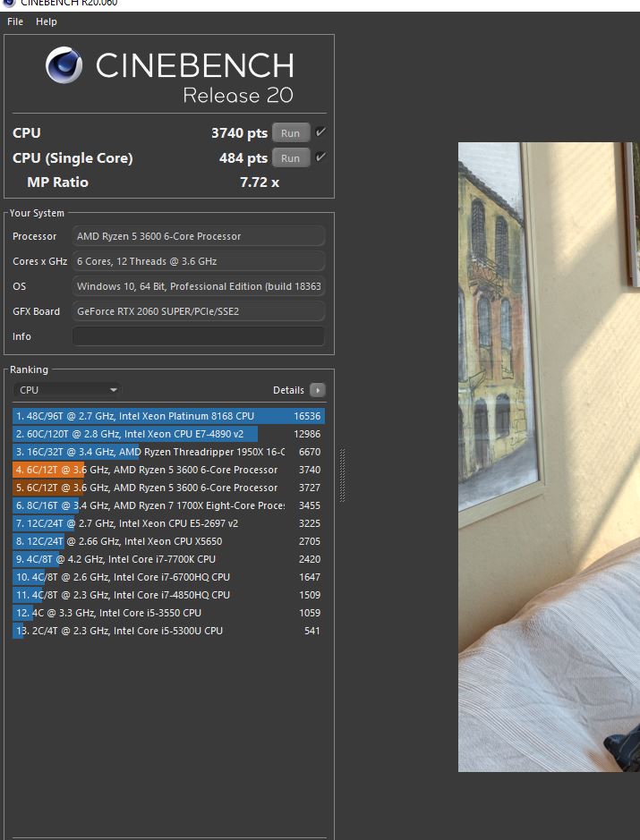Click the Cinebench title bar icon
The image size is (640, 840).
(9, 4)
